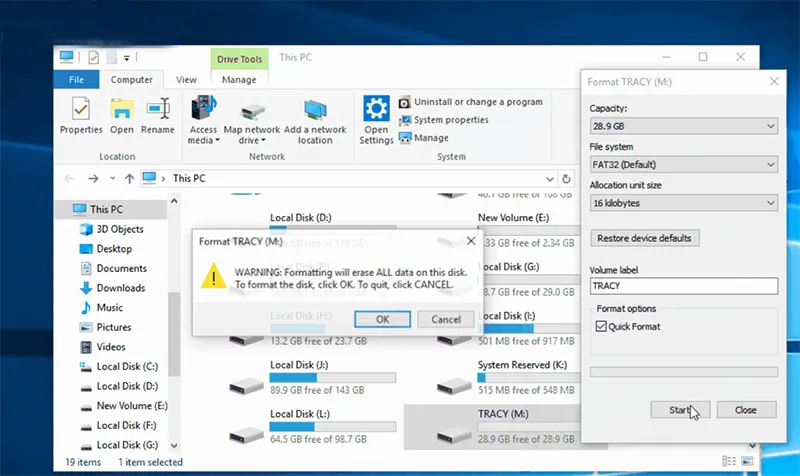Open recent locations chevron dropdown

point(112,179)
